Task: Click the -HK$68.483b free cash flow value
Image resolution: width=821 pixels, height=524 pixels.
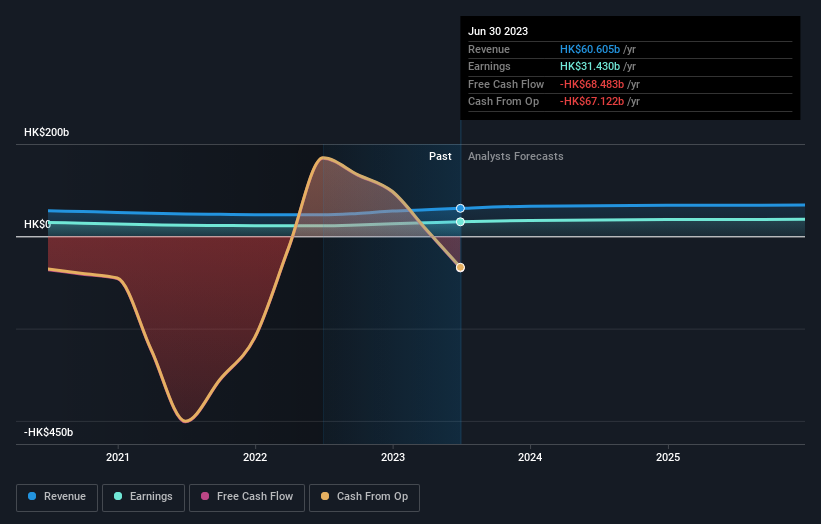Action: point(592,84)
